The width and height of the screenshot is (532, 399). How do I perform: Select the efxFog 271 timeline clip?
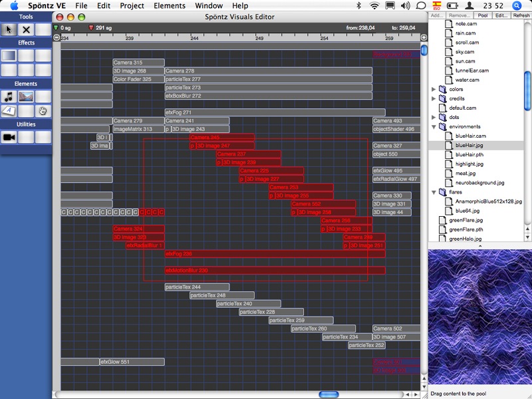click(274, 112)
